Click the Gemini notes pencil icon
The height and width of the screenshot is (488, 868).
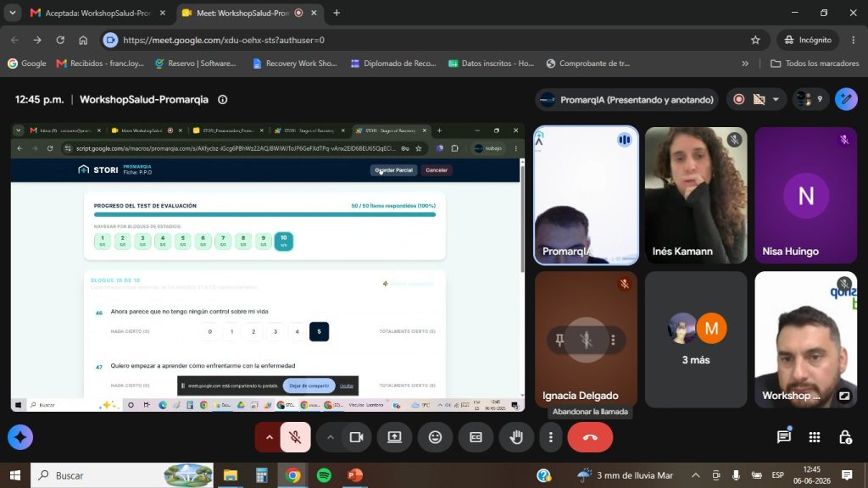(846, 100)
